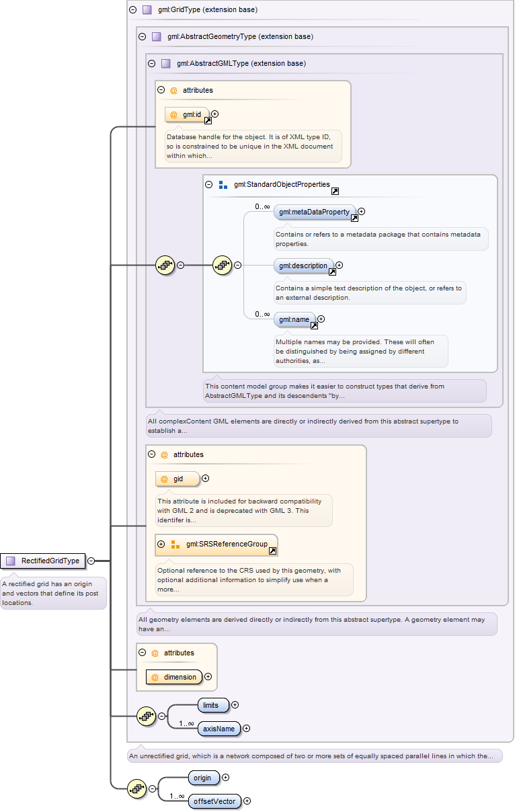Click gml:AbstractGeometryType type icon
Image resolution: width=515 pixels, height=812 pixels.
coord(157,37)
